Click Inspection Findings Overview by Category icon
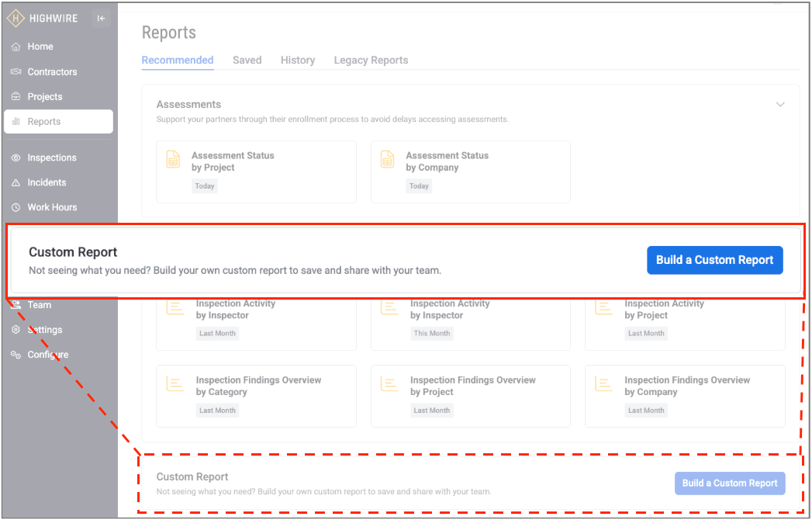 click(175, 383)
